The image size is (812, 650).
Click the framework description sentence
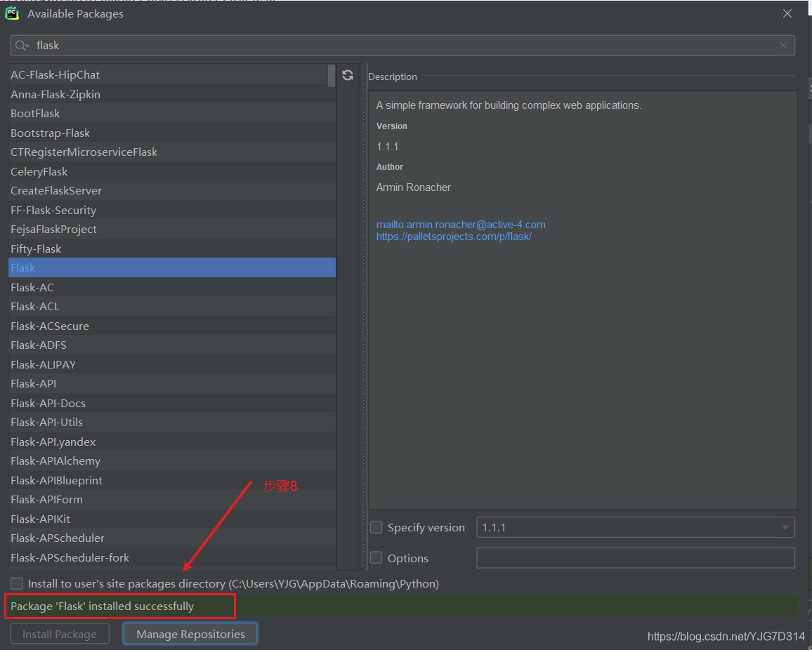click(509, 105)
